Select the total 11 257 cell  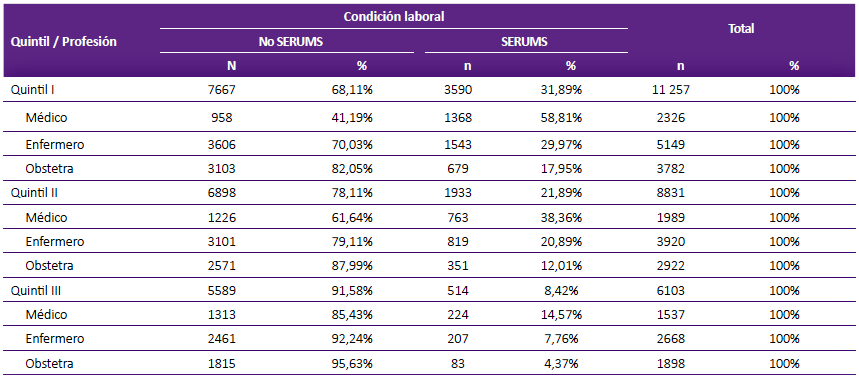pos(669,90)
